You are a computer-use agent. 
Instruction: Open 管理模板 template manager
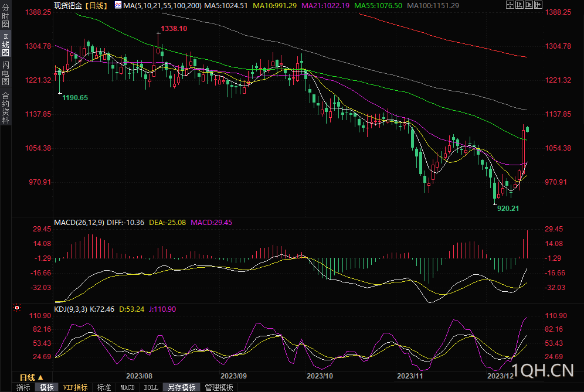[219, 387]
